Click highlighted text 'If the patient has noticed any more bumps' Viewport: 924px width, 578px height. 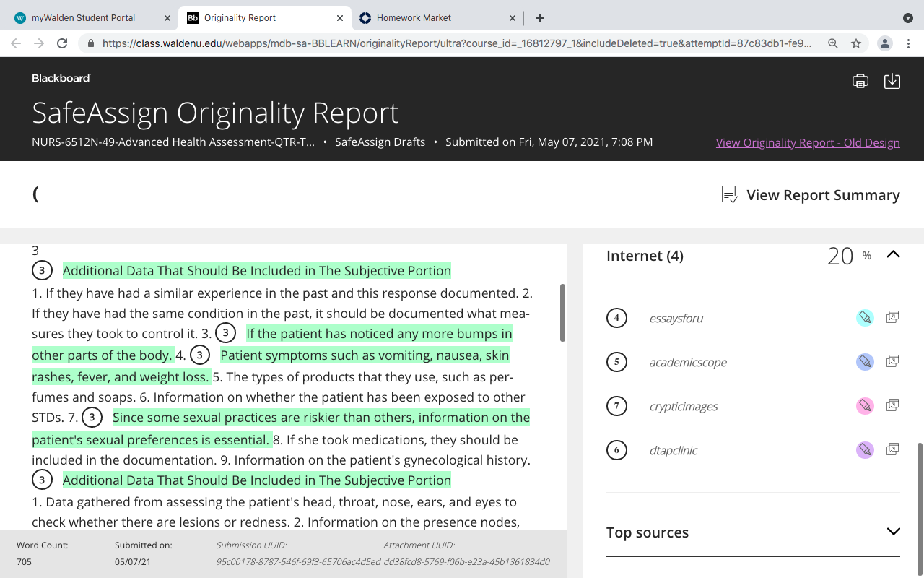[379, 334]
